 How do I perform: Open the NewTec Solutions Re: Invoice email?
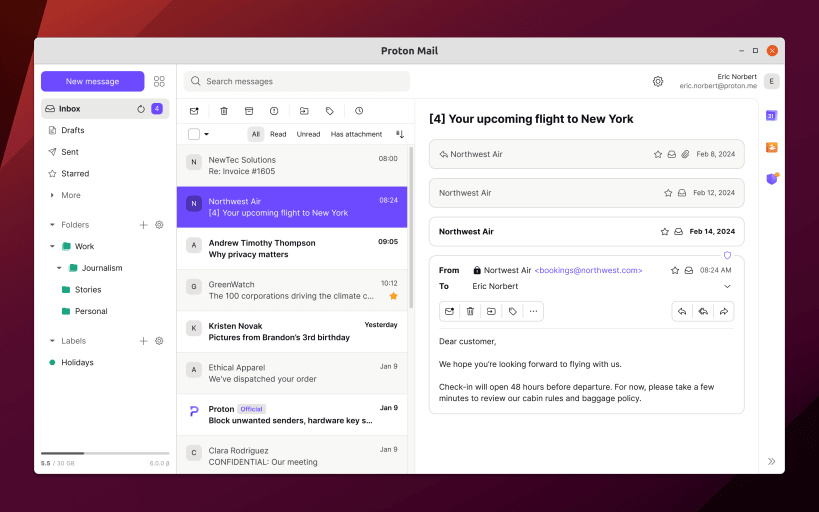tap(292, 166)
